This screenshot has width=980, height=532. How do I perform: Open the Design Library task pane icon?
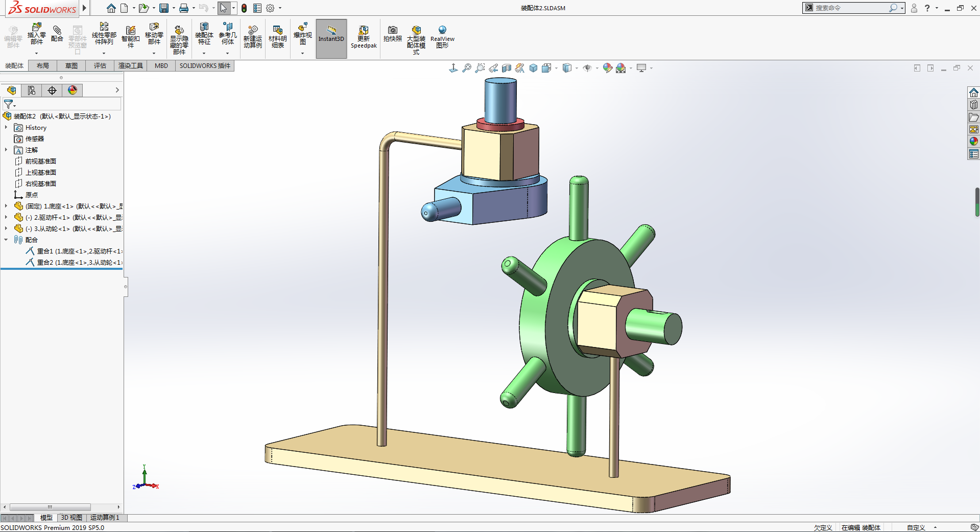tap(974, 105)
